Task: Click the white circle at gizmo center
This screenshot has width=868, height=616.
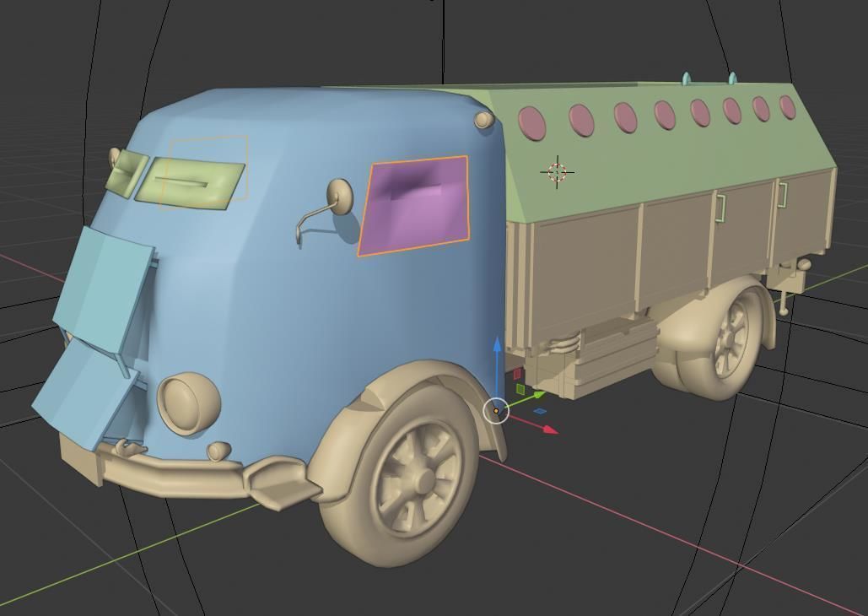Action: click(x=496, y=410)
